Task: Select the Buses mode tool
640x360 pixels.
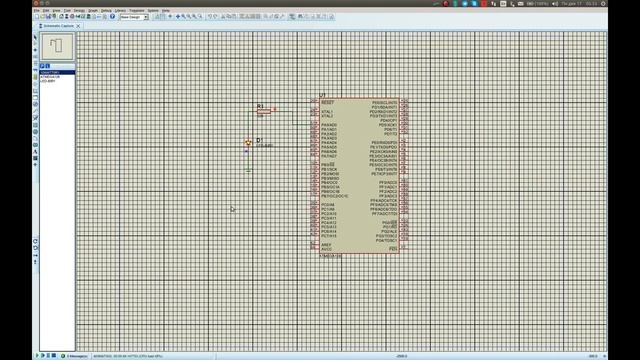Action: coord(36,70)
